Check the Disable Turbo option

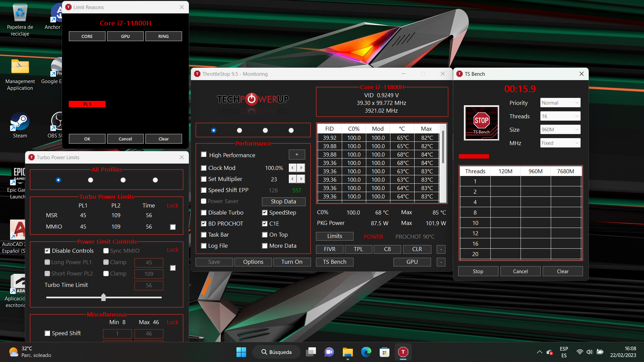point(204,213)
